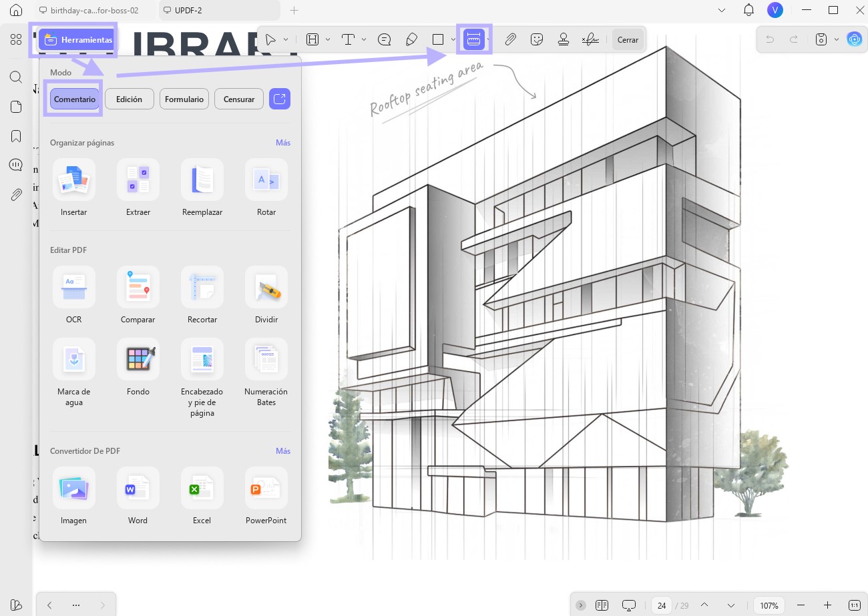
Task: Click the page number field showing 24
Action: (x=662, y=605)
